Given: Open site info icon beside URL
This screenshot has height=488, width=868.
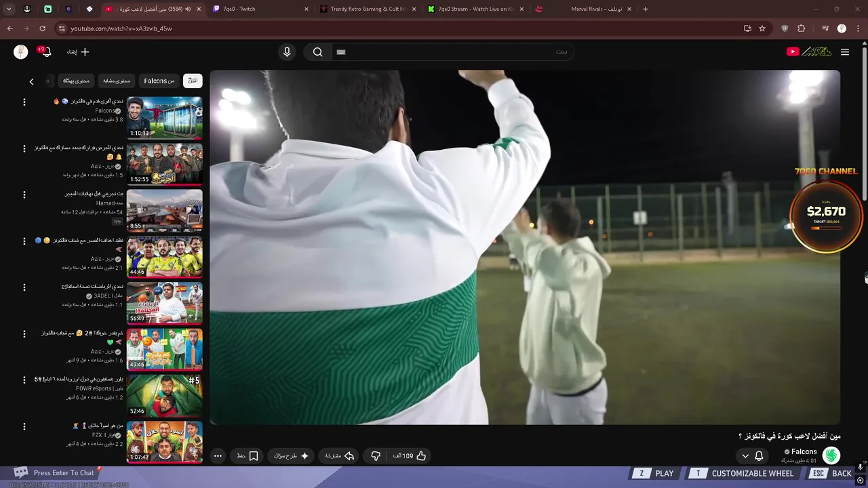Looking at the screenshot, I should 62,28.
